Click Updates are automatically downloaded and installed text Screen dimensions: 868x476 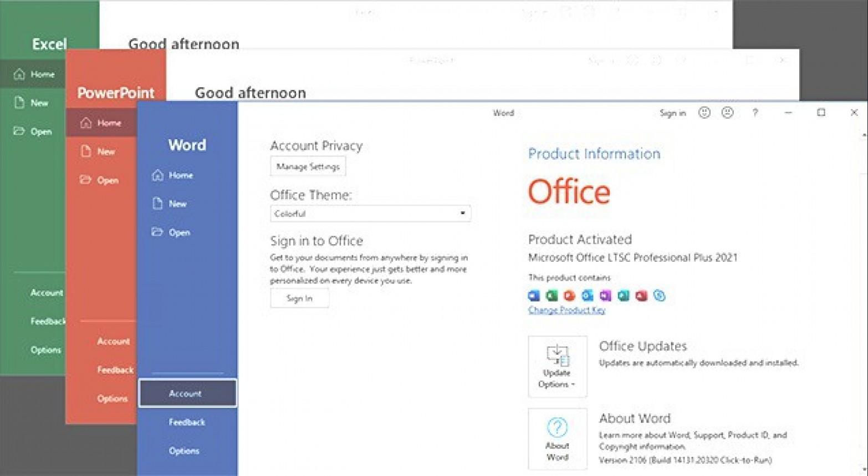[699, 363]
